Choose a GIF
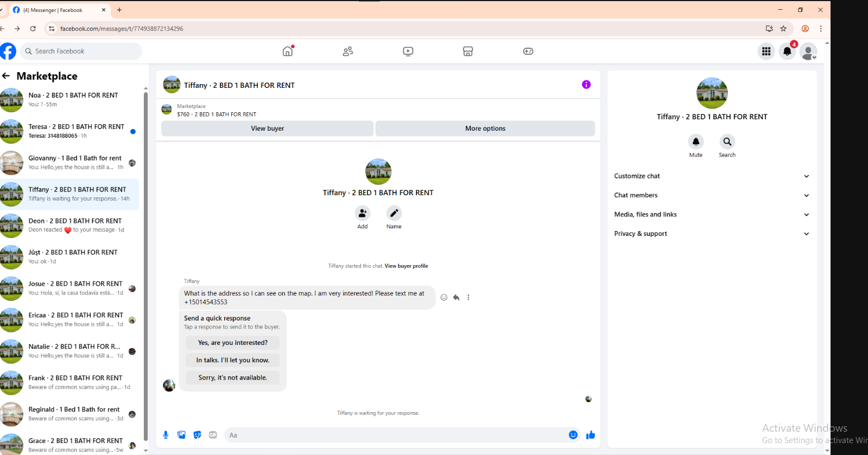The width and height of the screenshot is (868, 455). click(x=213, y=435)
